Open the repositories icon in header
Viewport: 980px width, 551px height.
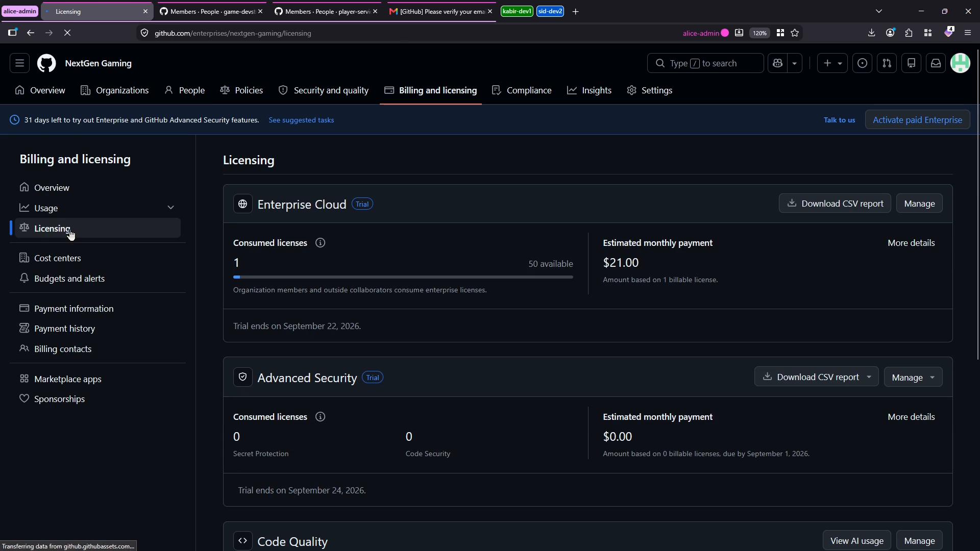coord(911,63)
